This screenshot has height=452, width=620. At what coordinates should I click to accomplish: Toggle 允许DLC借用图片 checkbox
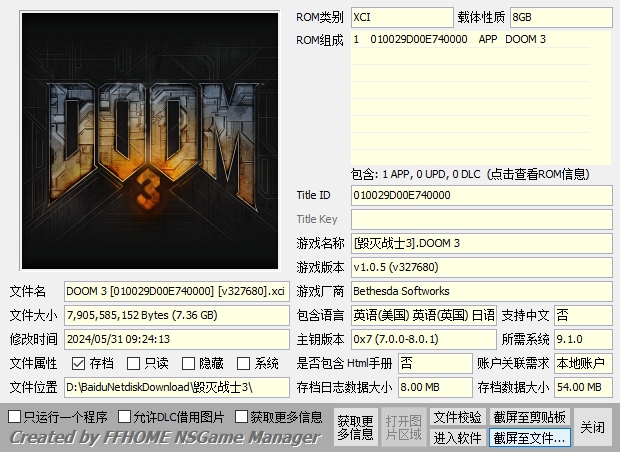pos(125,416)
